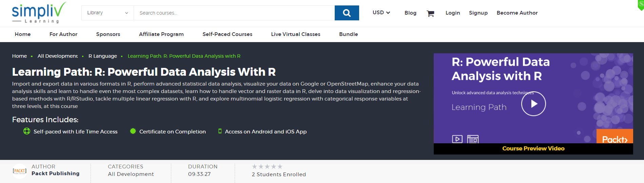Go to Live Virtual Classes menu
Image resolution: width=644 pixels, height=183 pixels.
[x=296, y=34]
